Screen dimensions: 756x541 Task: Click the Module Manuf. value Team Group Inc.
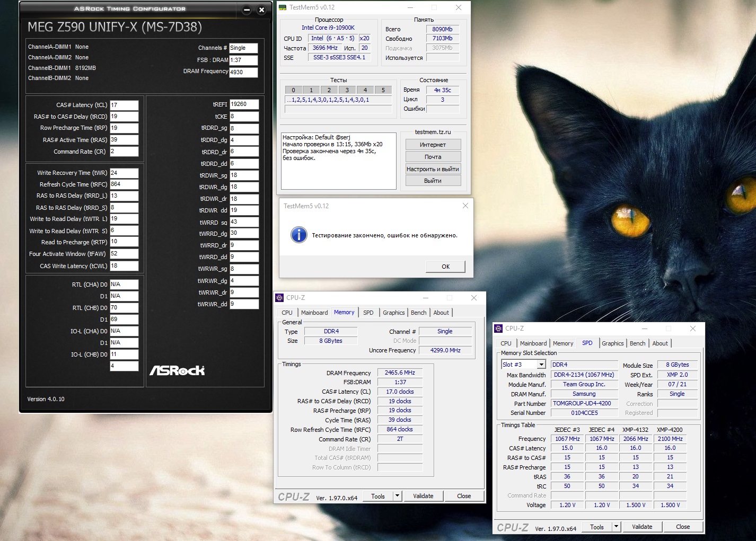click(x=584, y=384)
